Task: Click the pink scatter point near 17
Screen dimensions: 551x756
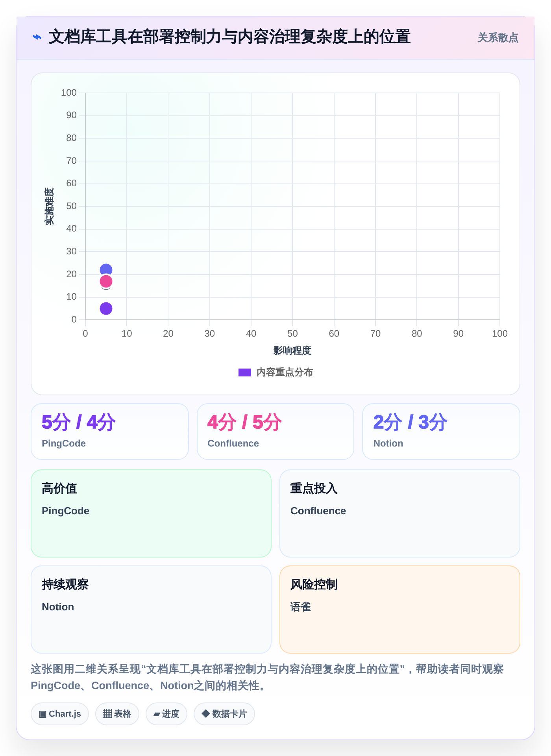Action: [x=106, y=281]
